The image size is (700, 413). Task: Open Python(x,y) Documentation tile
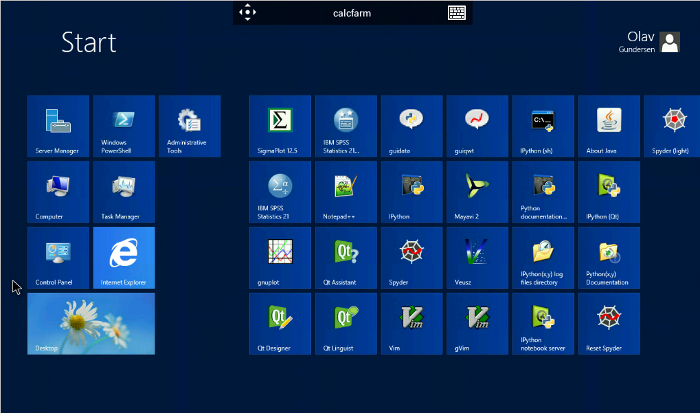609,258
